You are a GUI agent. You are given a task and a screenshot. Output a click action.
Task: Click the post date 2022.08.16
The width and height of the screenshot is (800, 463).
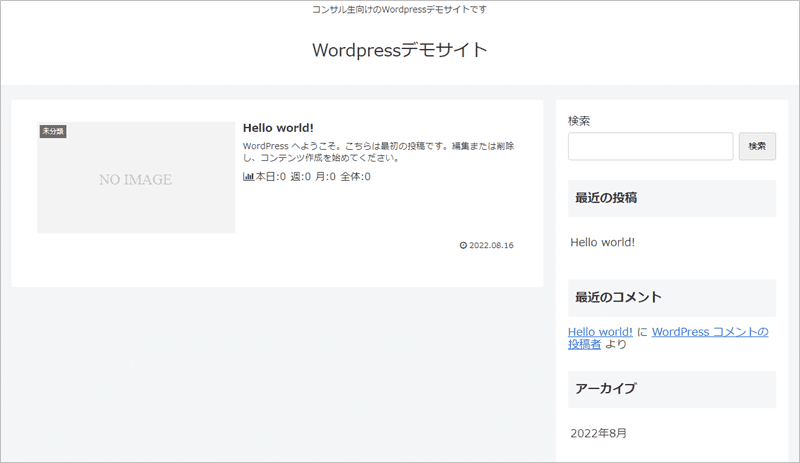[491, 245]
